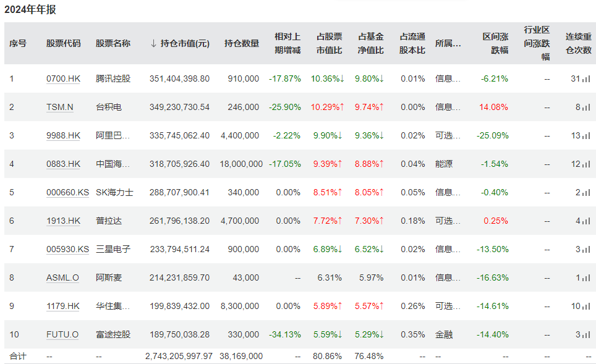This screenshot has width=596, height=364.
Task: Open the 000660.KS stock link
Action: [x=67, y=193]
